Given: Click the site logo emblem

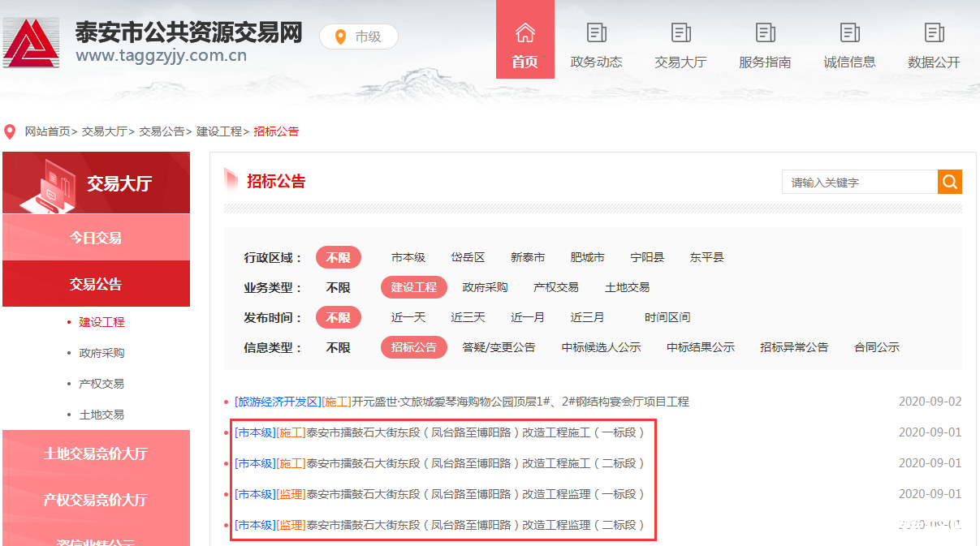Looking at the screenshot, I should coord(31,41).
